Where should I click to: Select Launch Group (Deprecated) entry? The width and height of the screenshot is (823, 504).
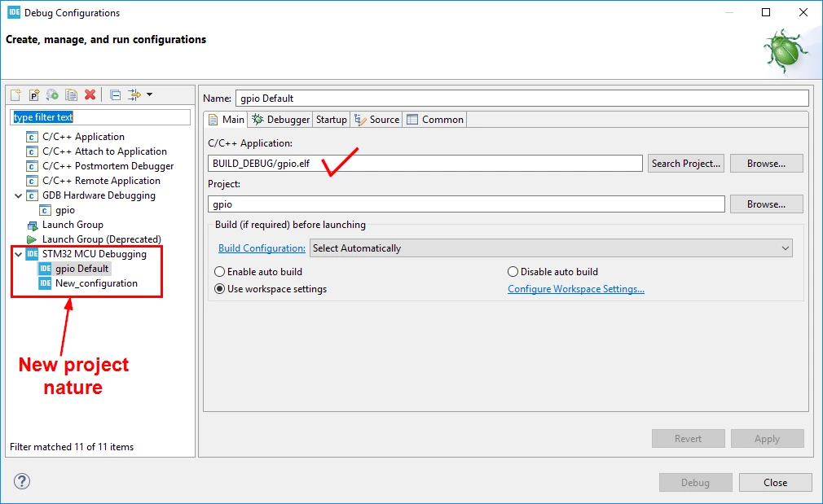[x=101, y=239]
